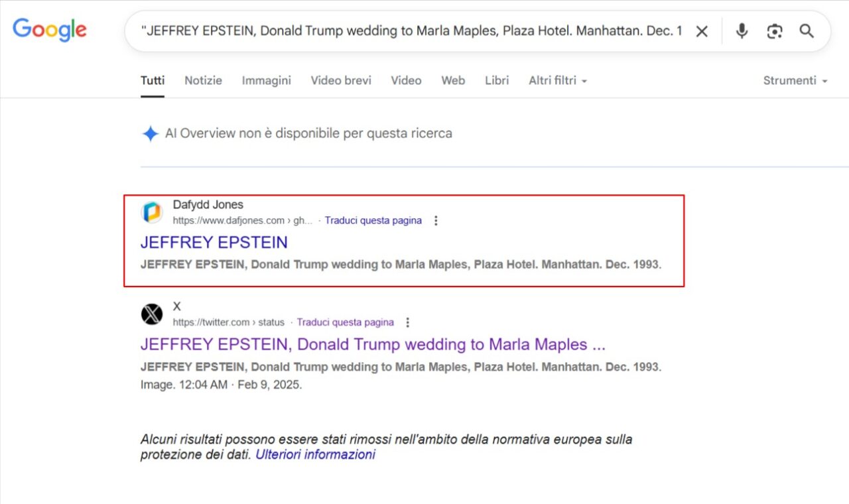Click the X site name label

pyautogui.click(x=177, y=306)
